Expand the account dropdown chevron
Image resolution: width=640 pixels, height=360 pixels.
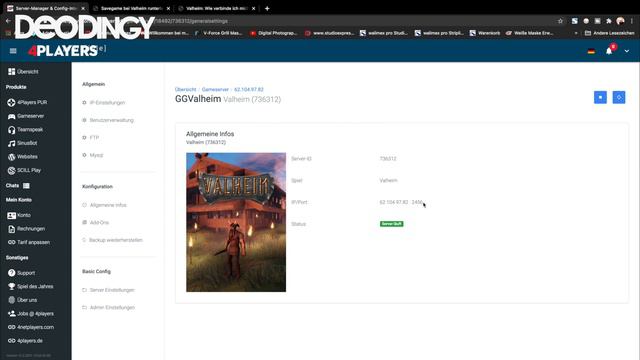627,51
